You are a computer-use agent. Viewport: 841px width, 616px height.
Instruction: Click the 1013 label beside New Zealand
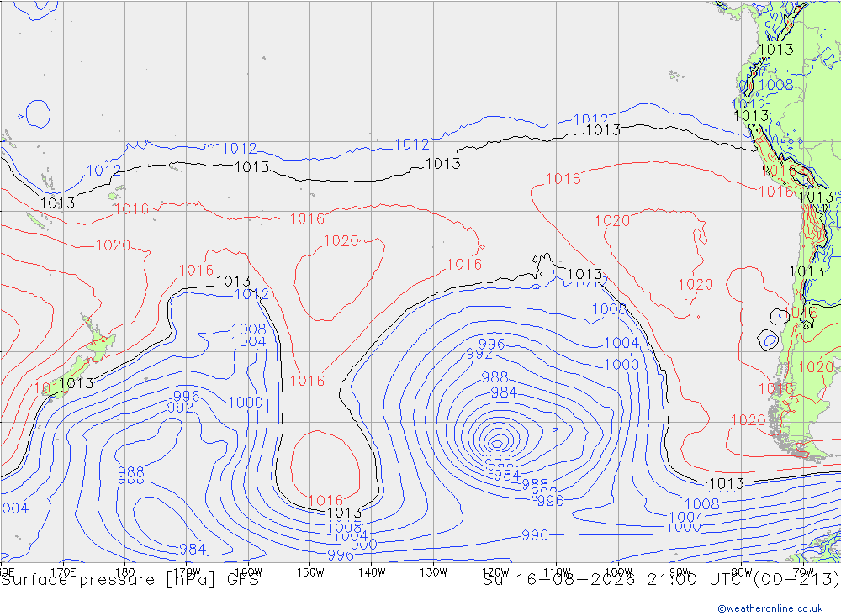[x=77, y=382]
